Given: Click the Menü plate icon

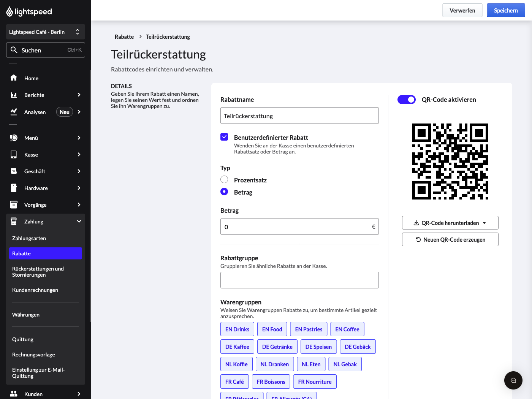Looking at the screenshot, I should (x=14, y=138).
